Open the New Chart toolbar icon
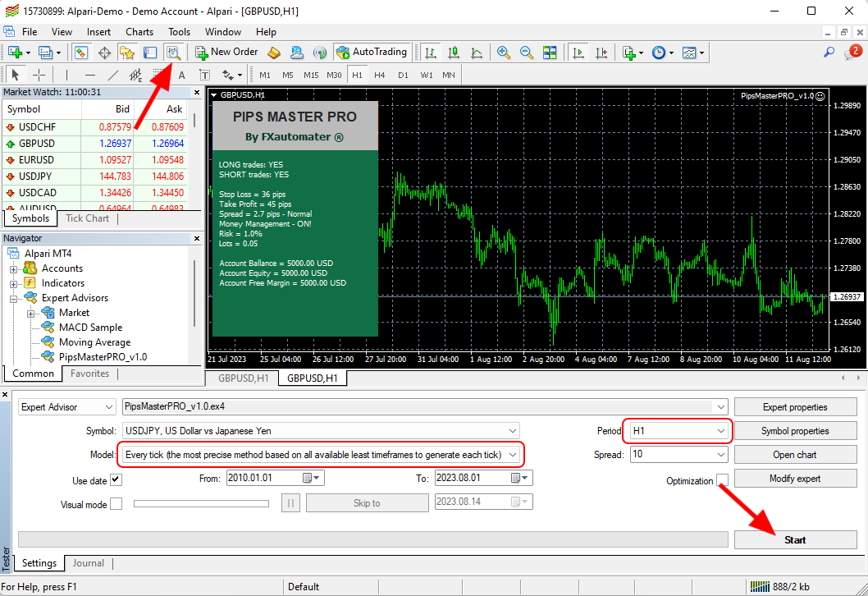The width and height of the screenshot is (868, 596). (x=15, y=53)
